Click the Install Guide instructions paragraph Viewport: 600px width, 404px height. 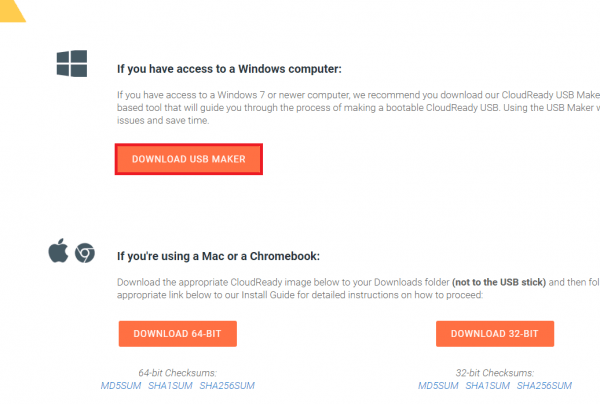click(358, 288)
